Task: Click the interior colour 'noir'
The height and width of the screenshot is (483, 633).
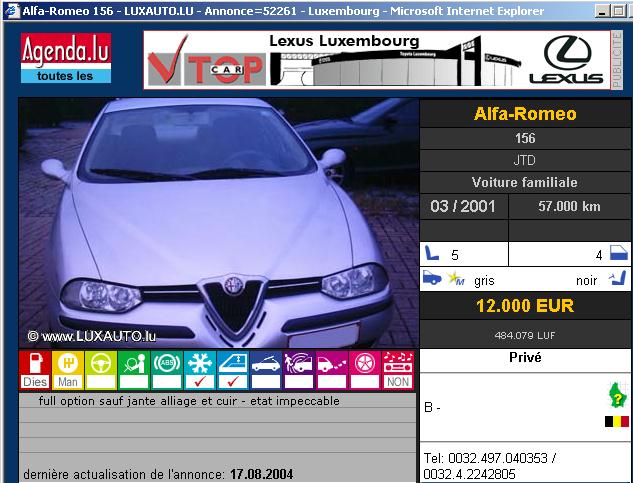Action: pos(587,280)
